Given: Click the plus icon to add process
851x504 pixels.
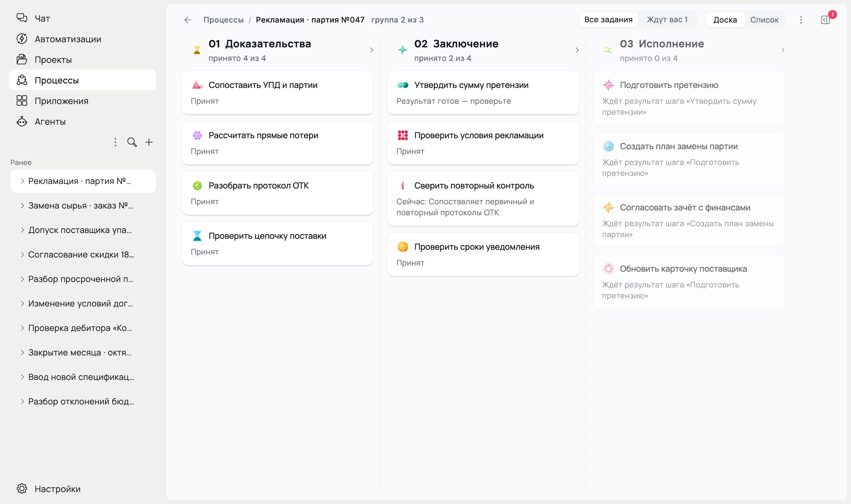Looking at the screenshot, I should pyautogui.click(x=149, y=142).
